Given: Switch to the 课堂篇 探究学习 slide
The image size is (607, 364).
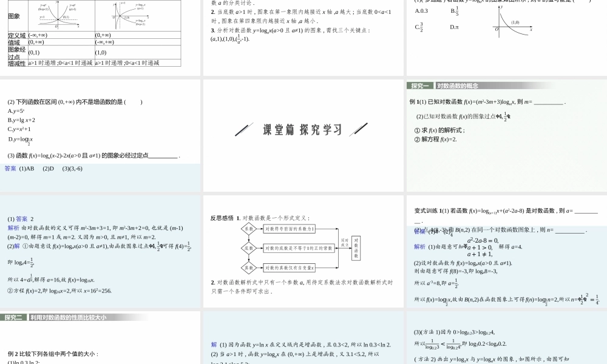Looking at the screenshot, I should [302, 129].
